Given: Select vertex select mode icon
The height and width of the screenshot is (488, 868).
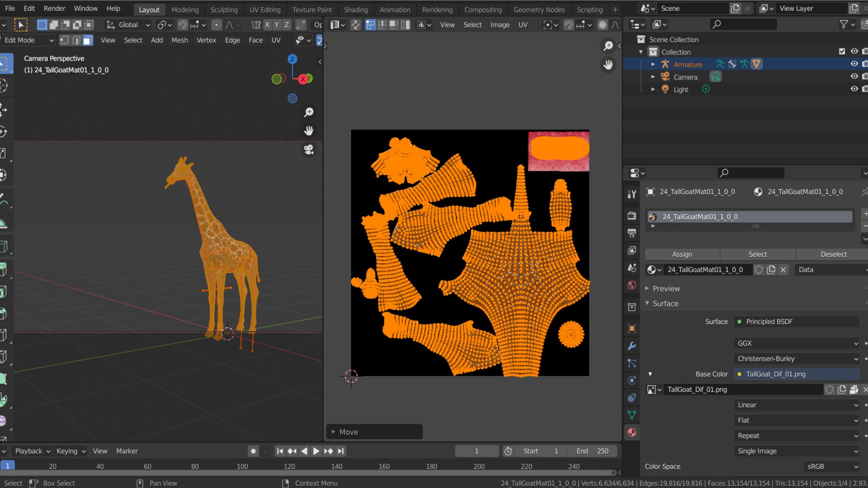Looking at the screenshot, I should pos(65,40).
